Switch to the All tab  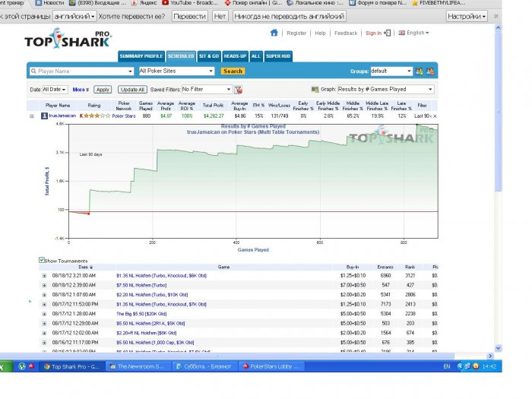click(x=256, y=56)
